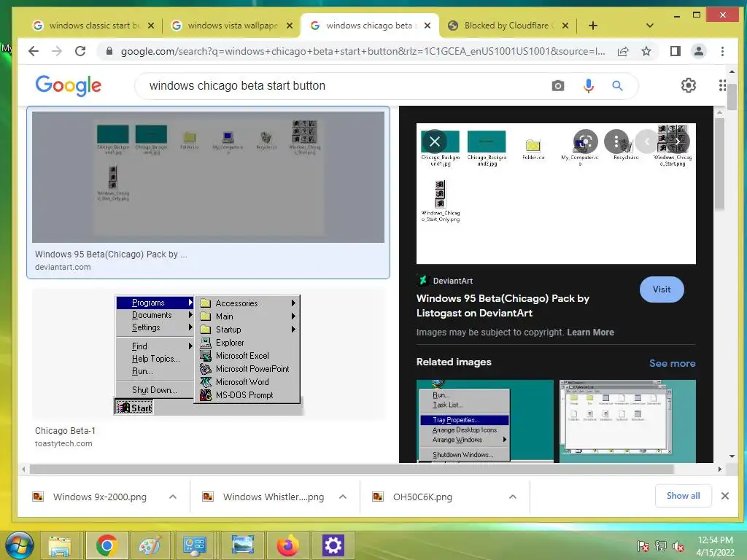Open options for Windows 9x-2000.png download
Image resolution: width=747 pixels, height=560 pixels.
(x=173, y=497)
